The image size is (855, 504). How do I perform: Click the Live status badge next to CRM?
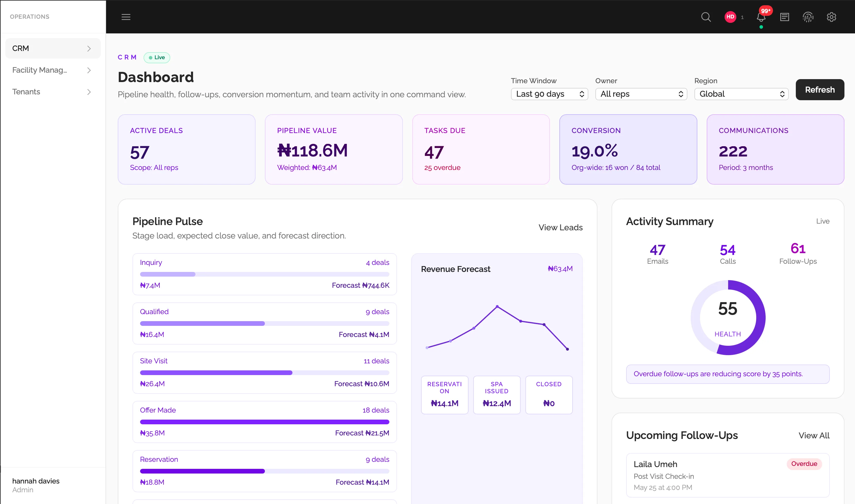pos(156,57)
